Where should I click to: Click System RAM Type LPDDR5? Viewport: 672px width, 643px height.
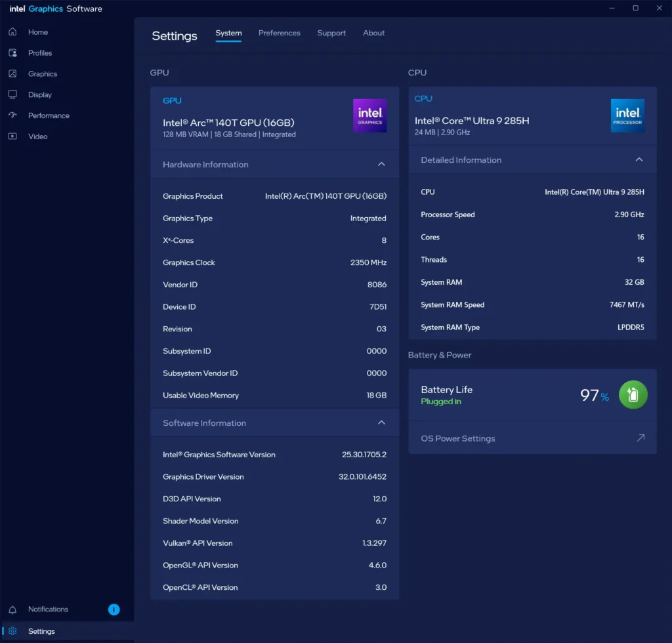click(x=631, y=327)
